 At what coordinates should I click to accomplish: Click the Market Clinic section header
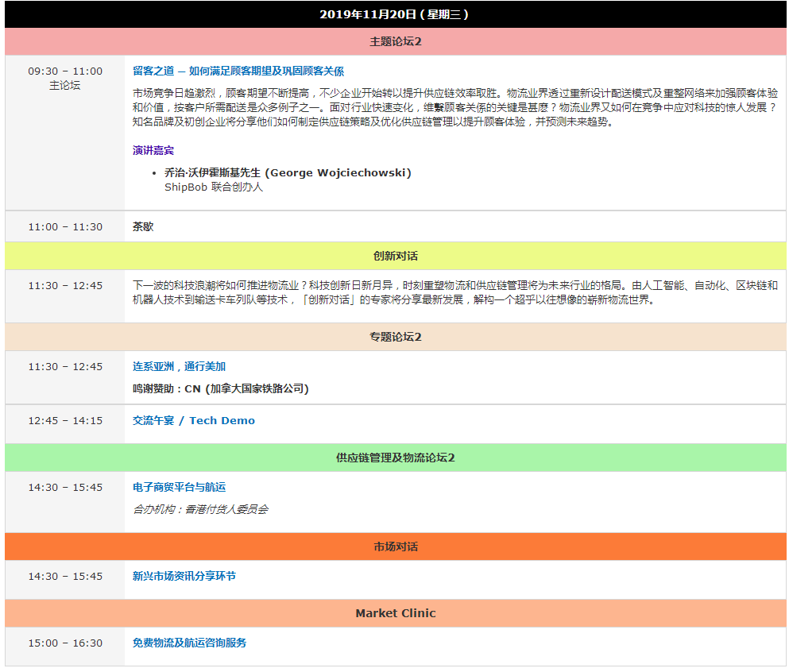[395, 613]
